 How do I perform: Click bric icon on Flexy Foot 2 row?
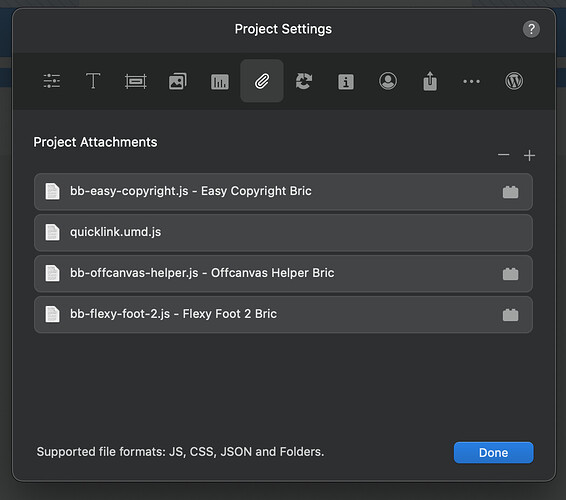pos(510,315)
